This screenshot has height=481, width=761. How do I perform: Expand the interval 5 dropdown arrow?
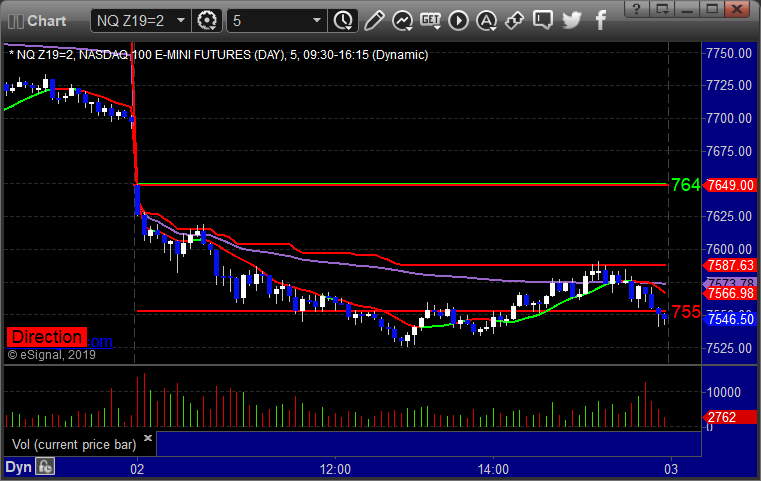pos(317,21)
